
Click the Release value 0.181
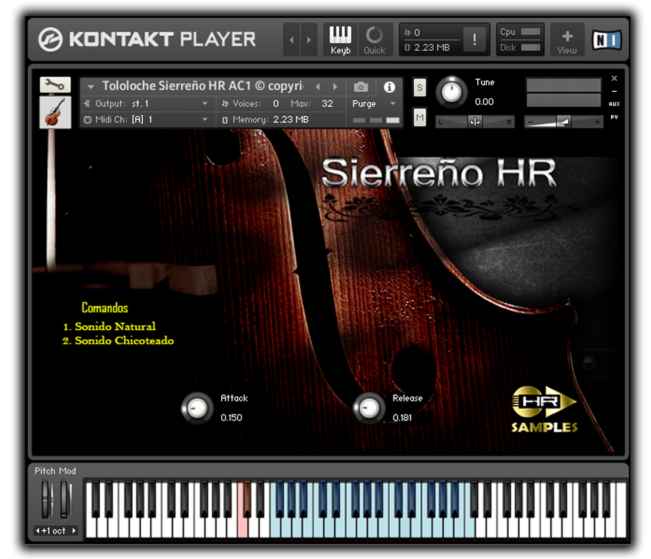pyautogui.click(x=402, y=417)
